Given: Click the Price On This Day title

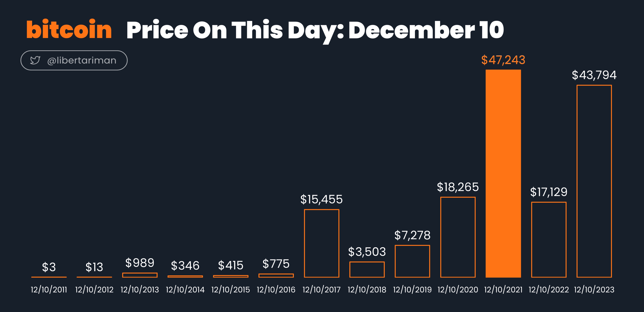Looking at the screenshot, I should pos(315,30).
